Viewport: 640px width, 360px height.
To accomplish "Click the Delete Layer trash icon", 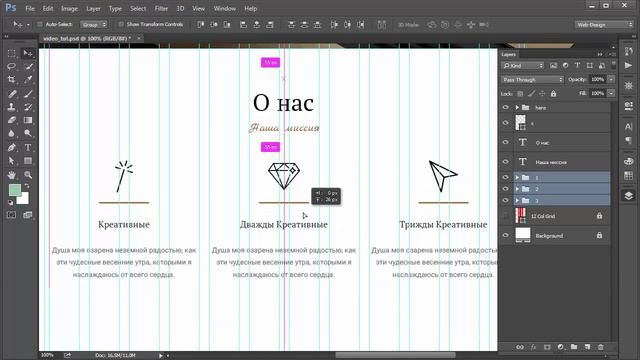I will tap(601, 347).
